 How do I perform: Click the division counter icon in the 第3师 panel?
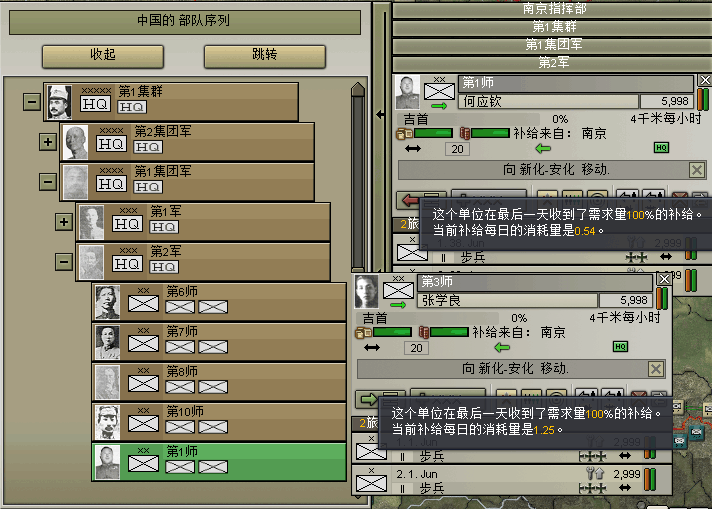tap(398, 290)
